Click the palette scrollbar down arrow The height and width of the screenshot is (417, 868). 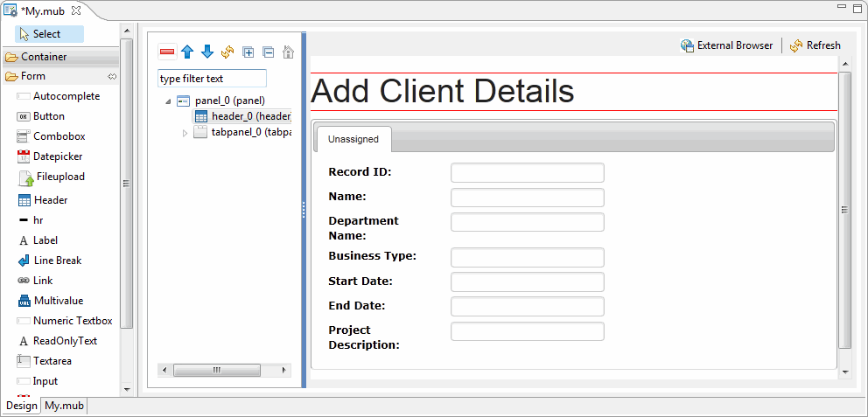(127, 390)
